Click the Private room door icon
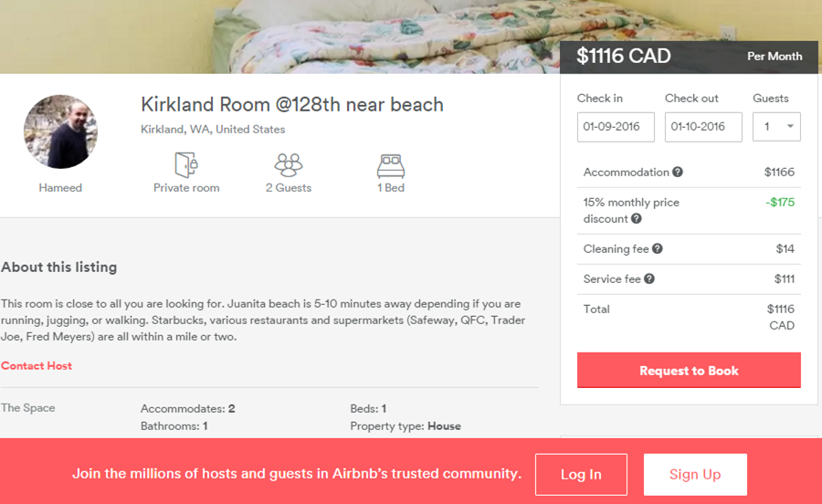The height and width of the screenshot is (504, 822). (186, 164)
